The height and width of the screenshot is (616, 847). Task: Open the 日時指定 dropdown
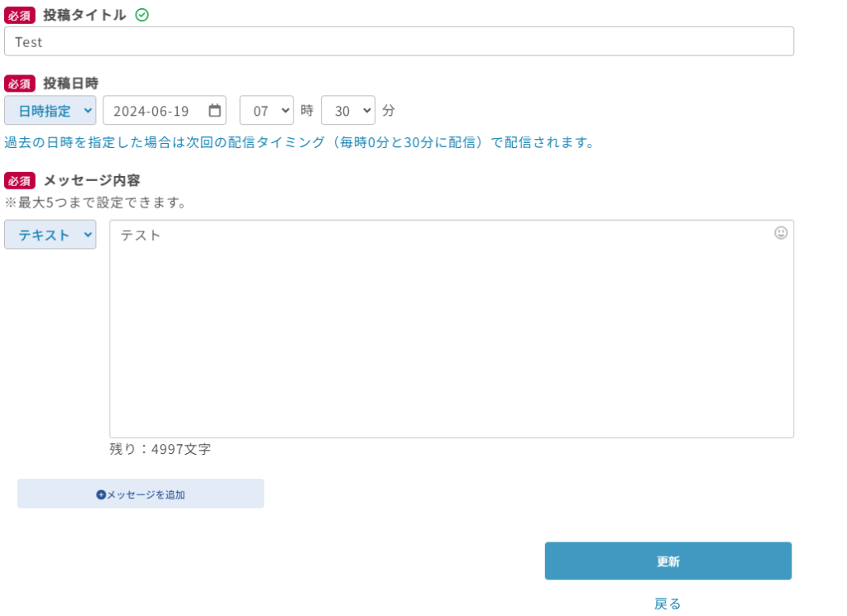coord(50,111)
